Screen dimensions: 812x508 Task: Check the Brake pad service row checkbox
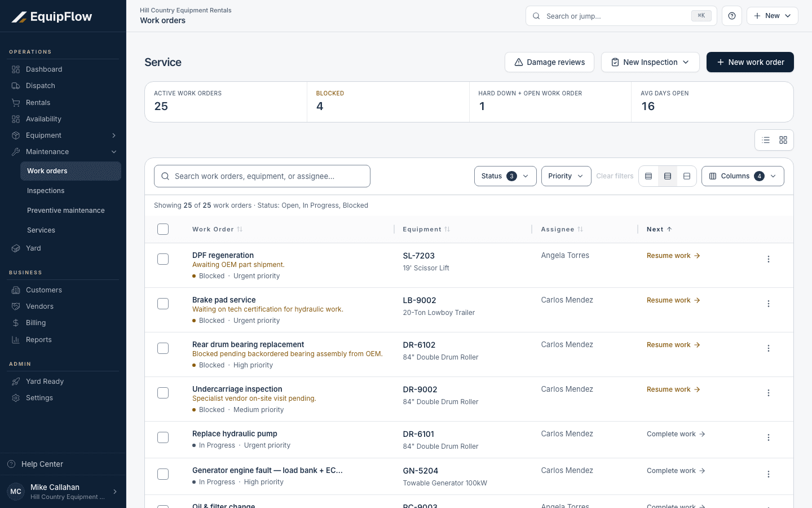[163, 304]
